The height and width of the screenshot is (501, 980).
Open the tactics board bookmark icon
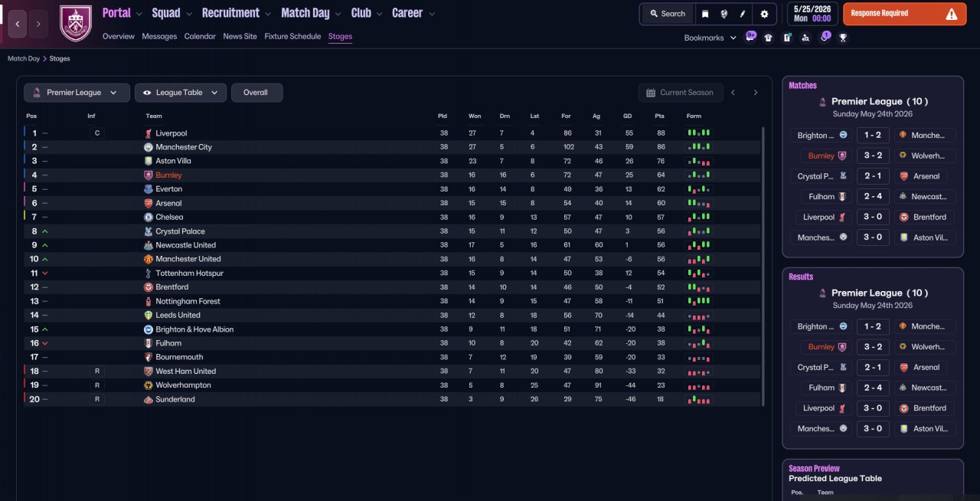coord(787,38)
